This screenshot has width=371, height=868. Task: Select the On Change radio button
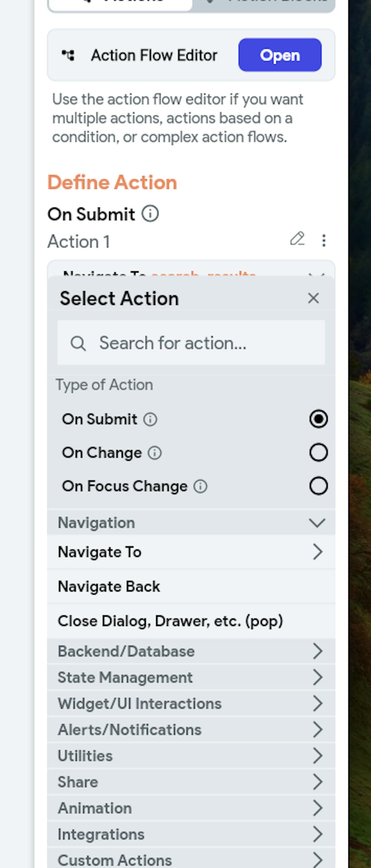[318, 453]
